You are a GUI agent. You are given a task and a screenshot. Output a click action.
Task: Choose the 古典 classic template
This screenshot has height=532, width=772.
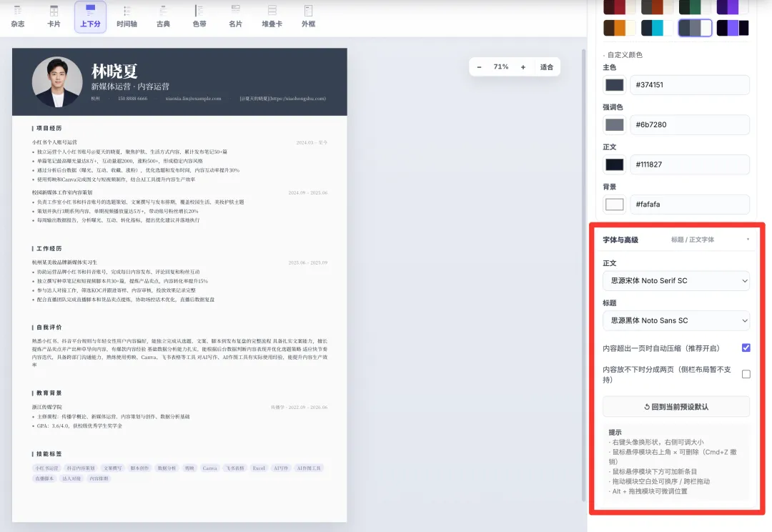pos(163,16)
